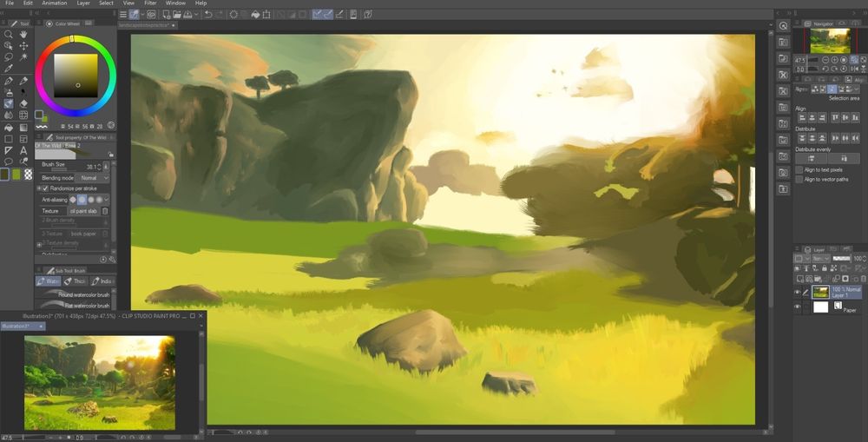The width and height of the screenshot is (868, 442).
Task: Select the Hand move-canvas tool
Action: pyautogui.click(x=23, y=35)
